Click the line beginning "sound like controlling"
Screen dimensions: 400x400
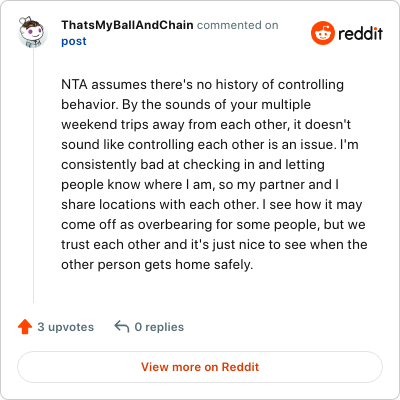[x=210, y=145]
